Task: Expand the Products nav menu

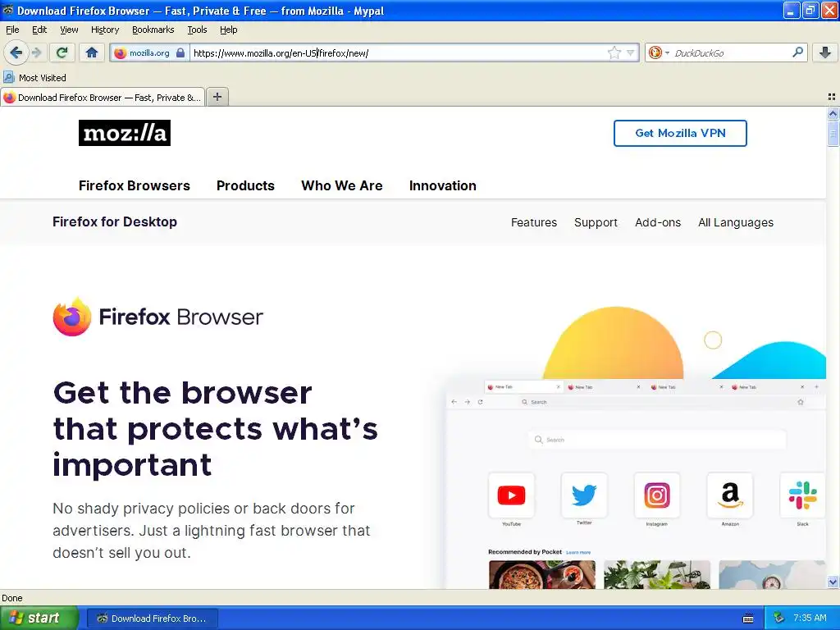Action: pos(245,185)
